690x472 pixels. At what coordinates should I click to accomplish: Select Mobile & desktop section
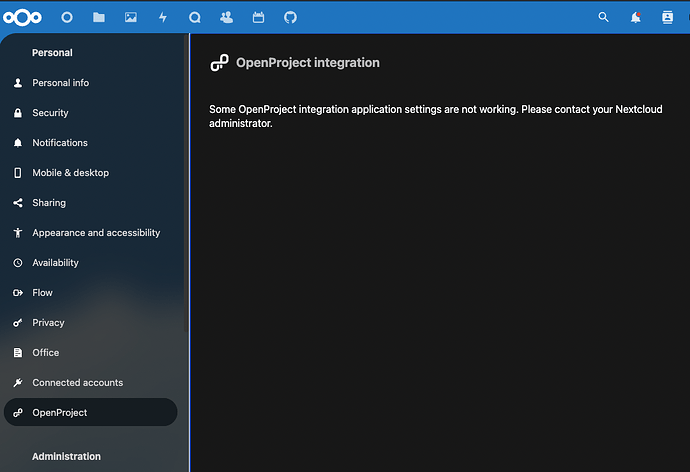point(91,173)
